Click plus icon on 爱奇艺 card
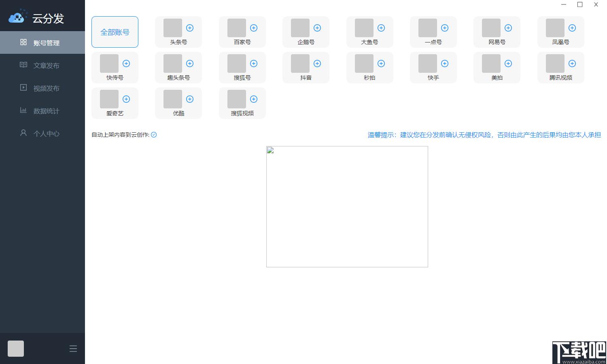 (126, 99)
